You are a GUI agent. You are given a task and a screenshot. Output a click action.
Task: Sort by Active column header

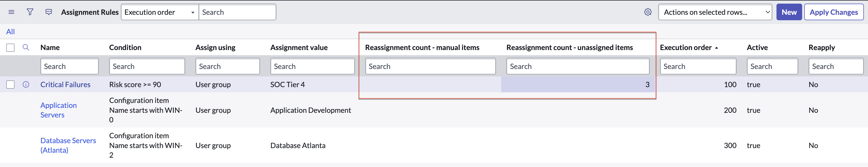(757, 47)
